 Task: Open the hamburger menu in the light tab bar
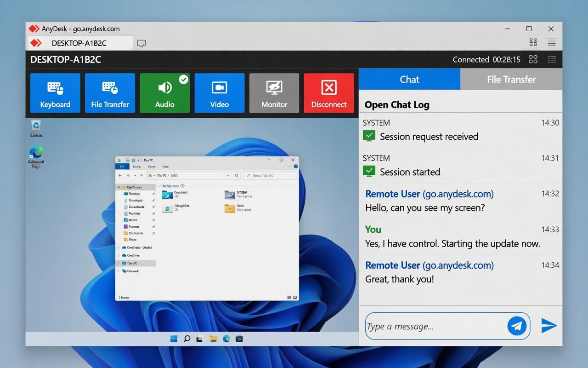pos(552,42)
